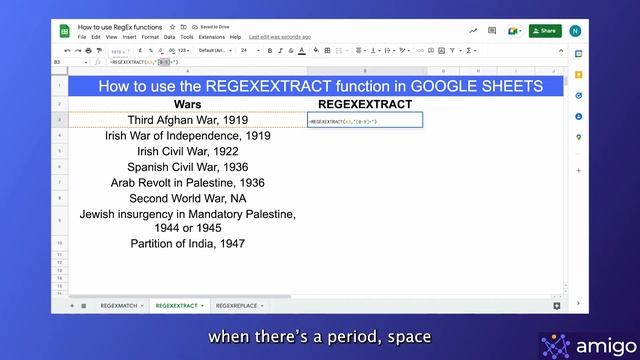Image resolution: width=640 pixels, height=360 pixels.
Task: Open the Tools menu
Action: (187, 37)
